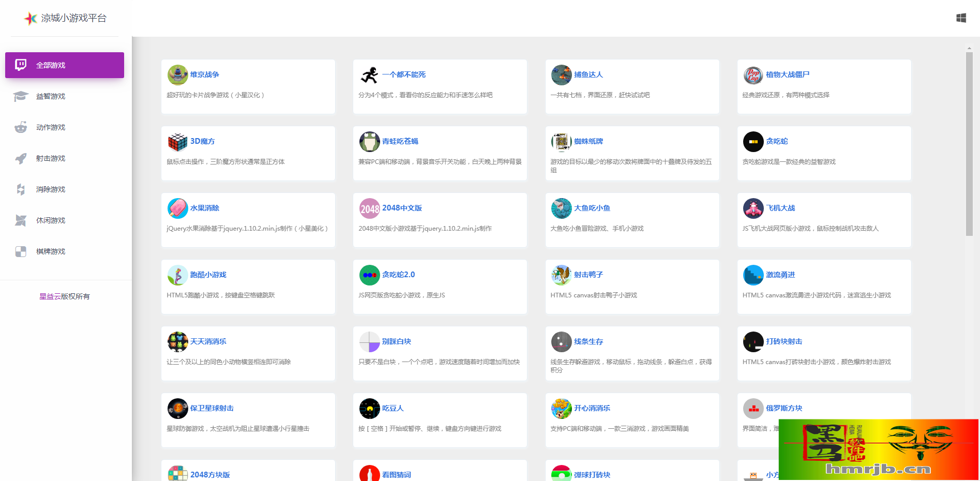
Task: Click the 星益云 copyright link
Action: pos(50,296)
